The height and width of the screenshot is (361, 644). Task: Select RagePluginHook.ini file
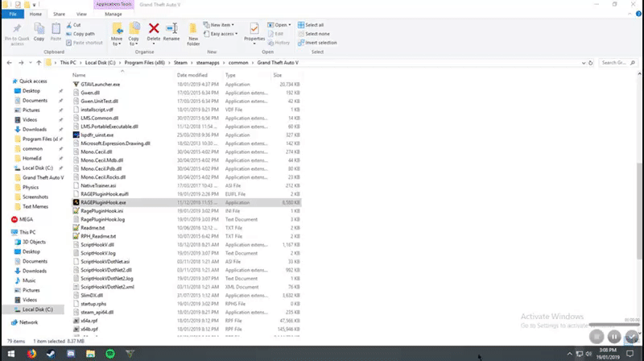coord(102,211)
